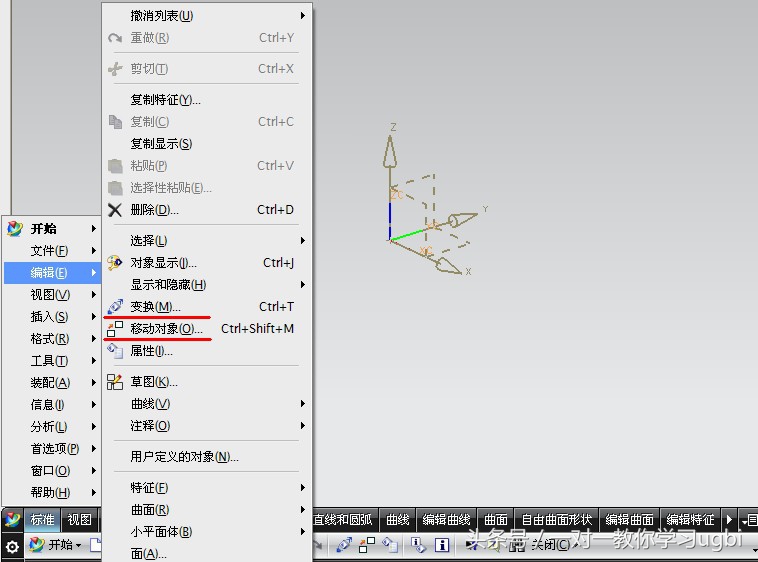Click the grayed 选择性粘贴 icon

pyautogui.click(x=115, y=187)
